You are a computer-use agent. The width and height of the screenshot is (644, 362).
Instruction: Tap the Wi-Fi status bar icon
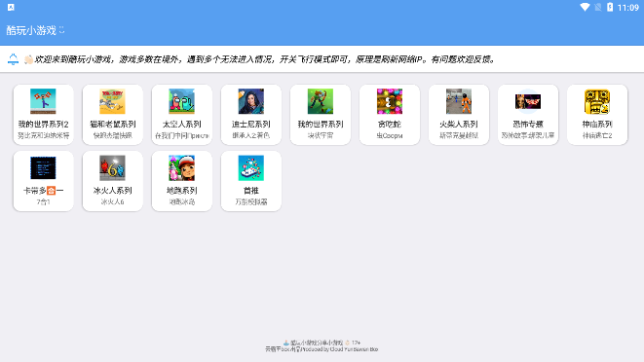585,7
